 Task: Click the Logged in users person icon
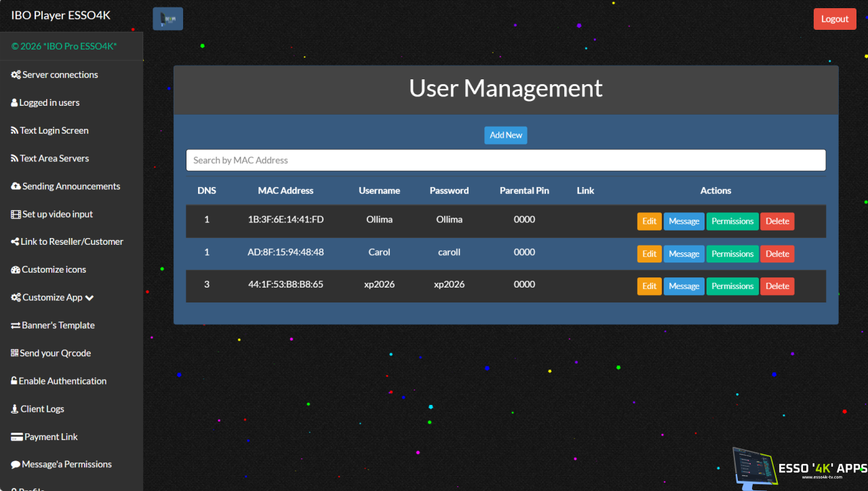click(x=14, y=102)
